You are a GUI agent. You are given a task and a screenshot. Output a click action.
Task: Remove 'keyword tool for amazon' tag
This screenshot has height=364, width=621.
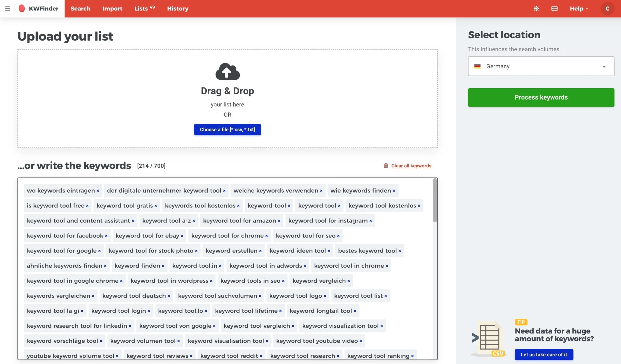tap(279, 221)
